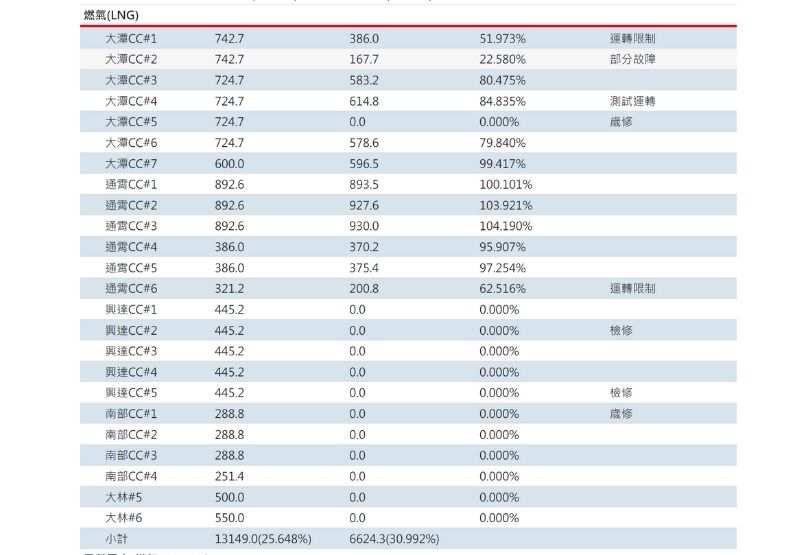Image resolution: width=792 pixels, height=555 pixels.
Task: Click 運轉限制 remark in 通霄CC#6 row
Action: click(x=632, y=288)
